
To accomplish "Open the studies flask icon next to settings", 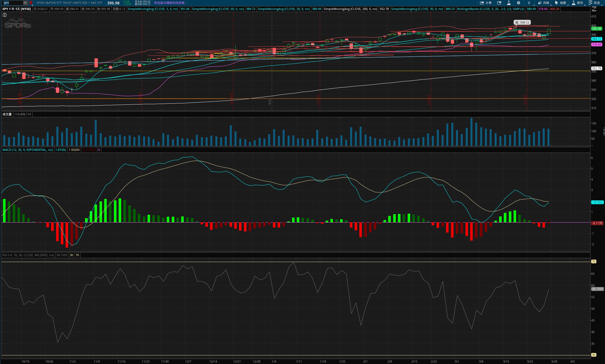I will (x=509, y=3).
